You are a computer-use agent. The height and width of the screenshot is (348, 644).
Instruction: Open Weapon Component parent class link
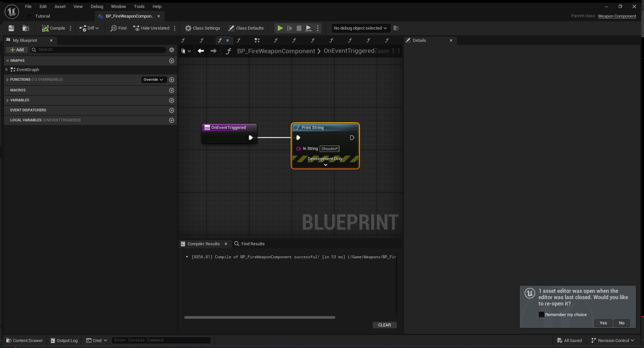617,16
